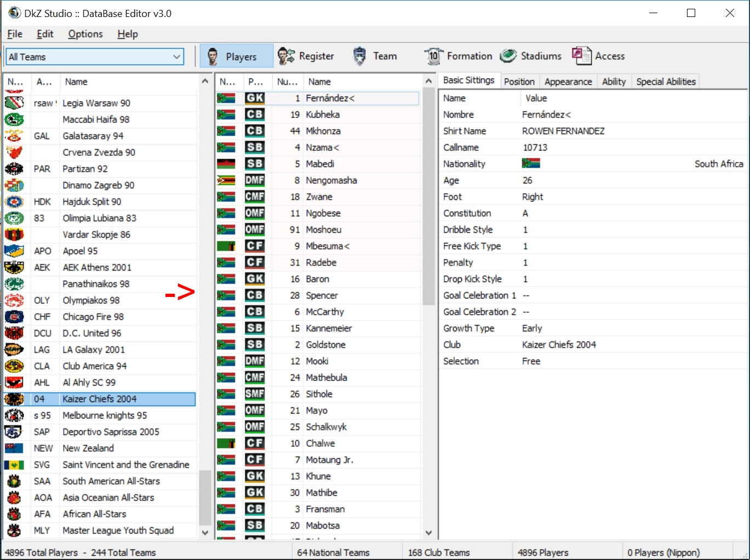Click the player list scrollbar thumb
Image resolution: width=750 pixels, height=560 pixels.
point(428,196)
